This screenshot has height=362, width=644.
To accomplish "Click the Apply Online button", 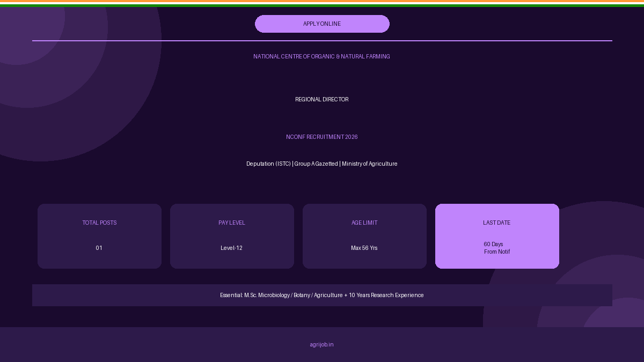I will pyautogui.click(x=322, y=24).
